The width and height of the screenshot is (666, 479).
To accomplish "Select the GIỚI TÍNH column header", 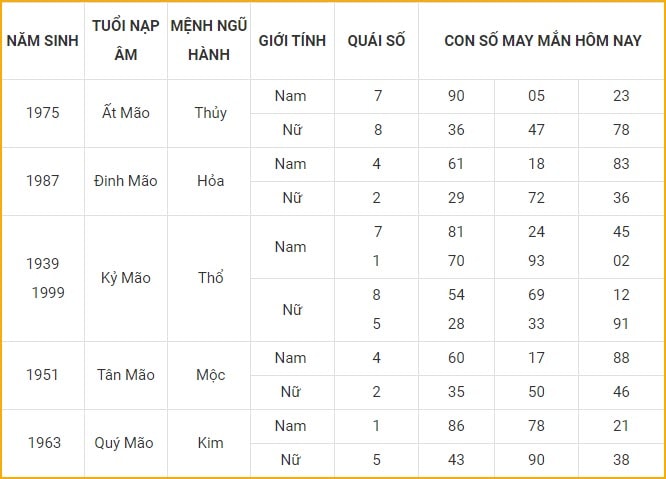I will tap(292, 41).
